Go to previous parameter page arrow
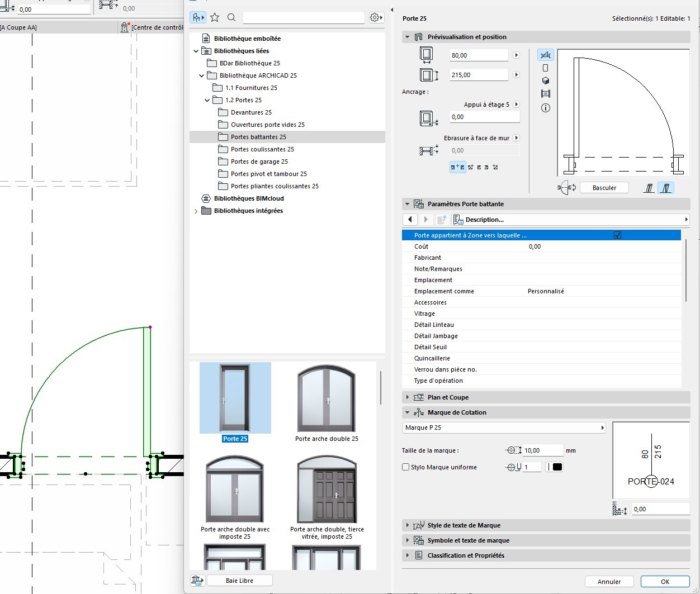 [x=410, y=220]
